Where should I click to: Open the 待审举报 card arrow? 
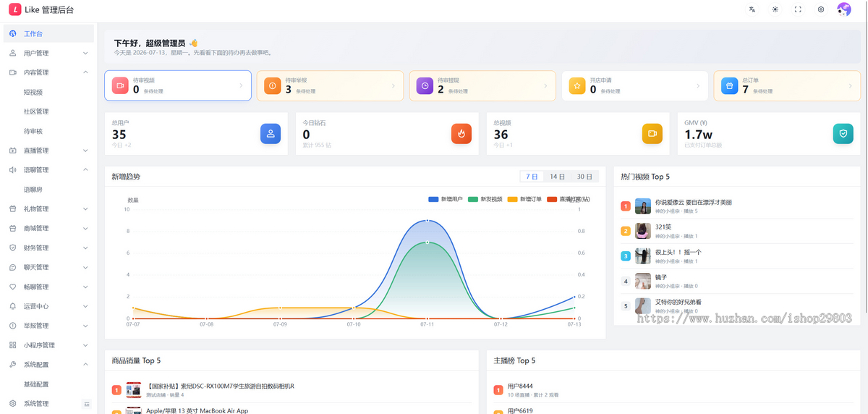point(393,85)
